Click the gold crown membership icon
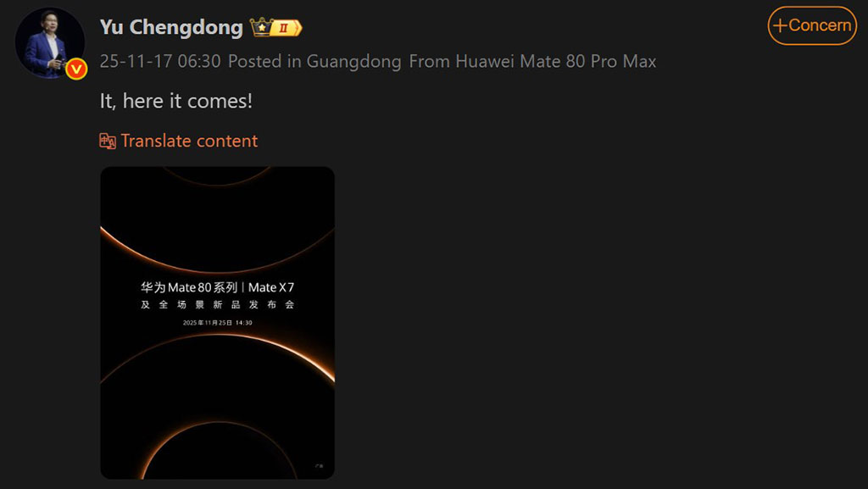 261,27
